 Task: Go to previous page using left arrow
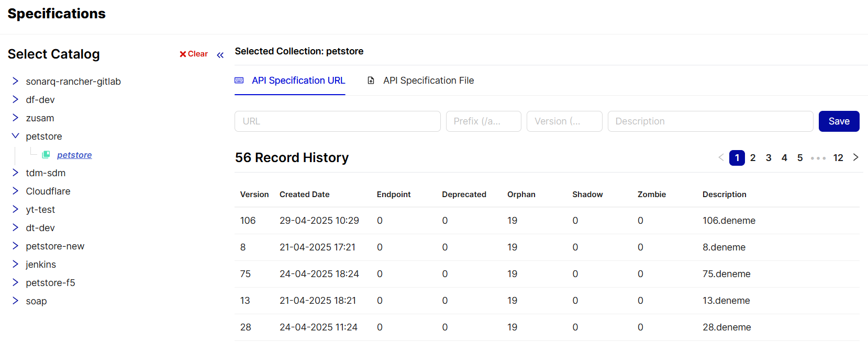(x=721, y=157)
